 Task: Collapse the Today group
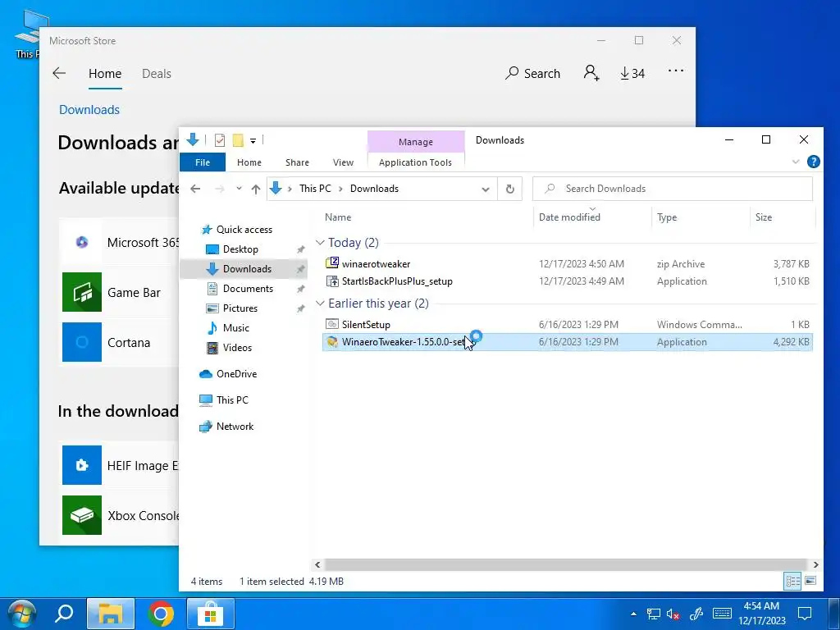tap(321, 243)
